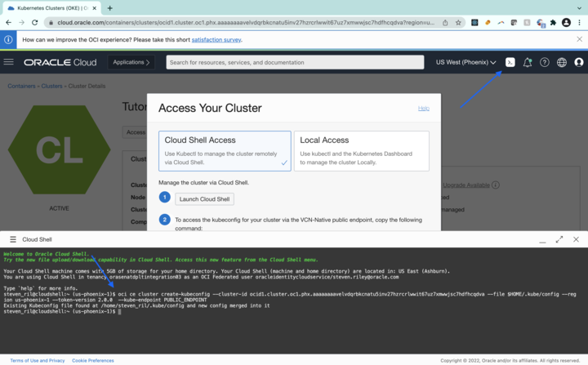Screen dimensions: 588x365
Task: Click the first browser extension icon in toolbar
Action: (x=474, y=23)
